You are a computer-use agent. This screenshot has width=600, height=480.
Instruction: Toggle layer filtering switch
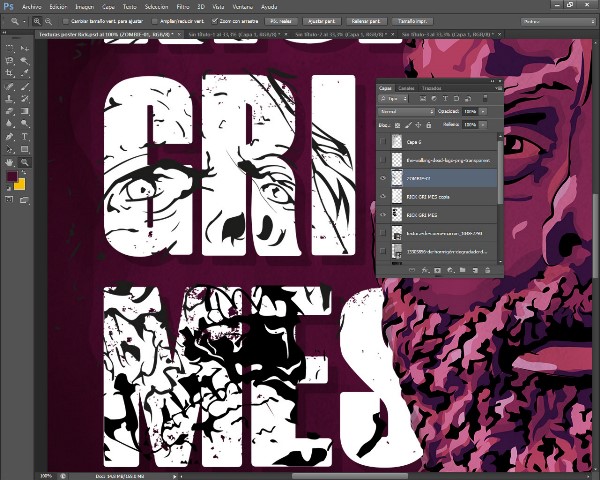[485, 98]
